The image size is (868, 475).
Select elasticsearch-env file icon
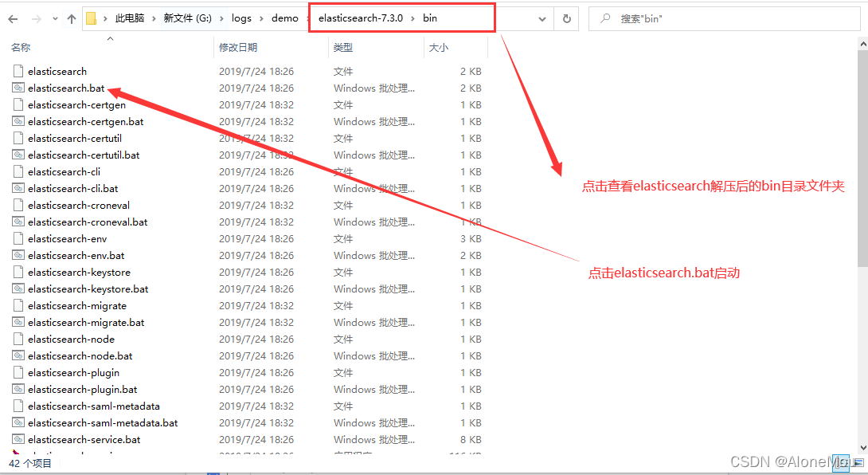(x=18, y=238)
